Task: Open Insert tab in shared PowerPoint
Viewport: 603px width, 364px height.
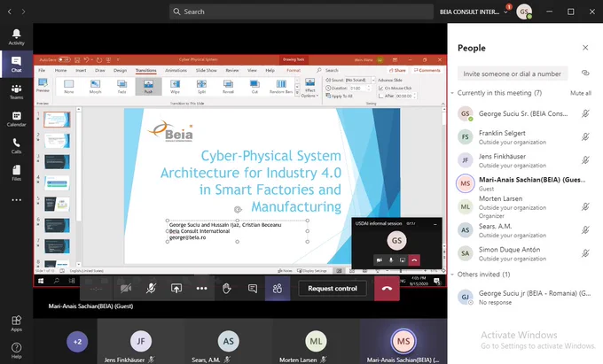Action: pos(81,70)
